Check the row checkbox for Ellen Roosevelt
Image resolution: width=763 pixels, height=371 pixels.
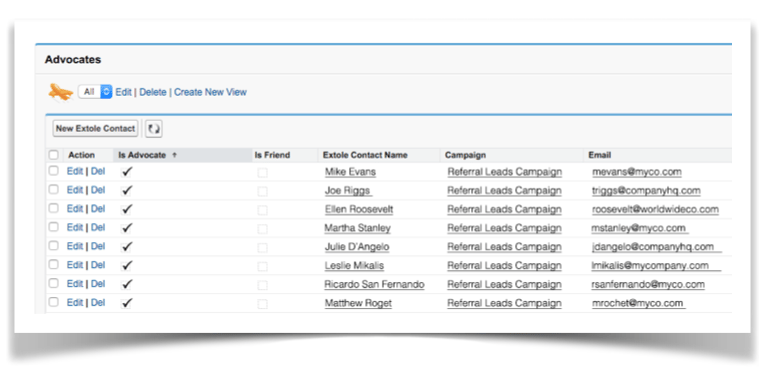[54, 208]
